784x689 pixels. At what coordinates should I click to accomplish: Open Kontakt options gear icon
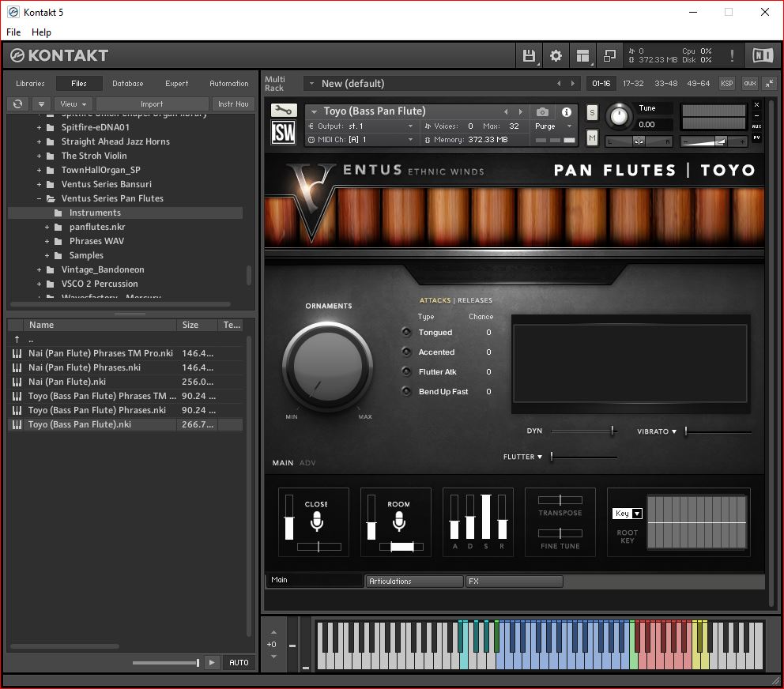pos(556,55)
